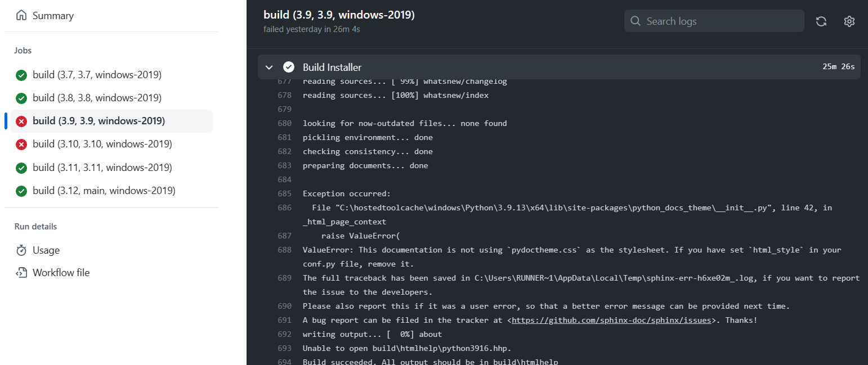
Task: Click the Workflow file icon
Action: coord(21,272)
